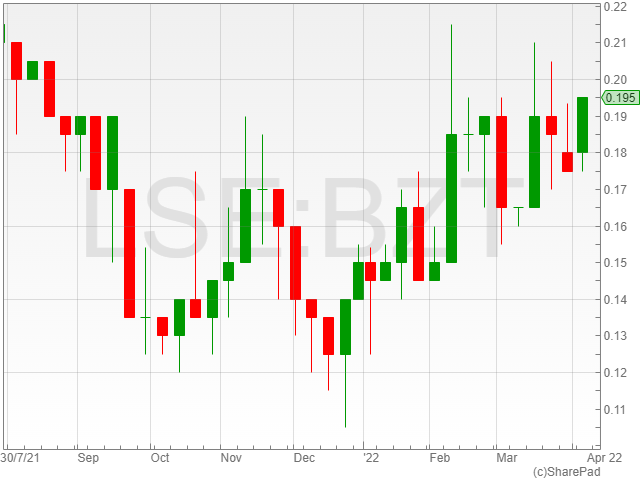Viewport: 640px width, 480px height.
Task: Select the Oct label on the date axis
Action: tap(160, 457)
